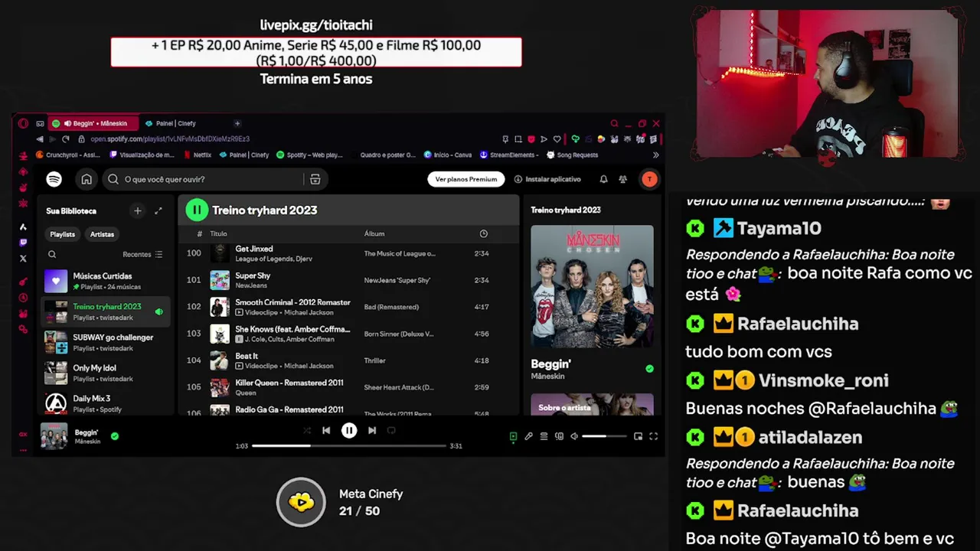Select Beggin' • Måneskin browser tab
Viewport: 980px width, 551px height.
pos(93,123)
